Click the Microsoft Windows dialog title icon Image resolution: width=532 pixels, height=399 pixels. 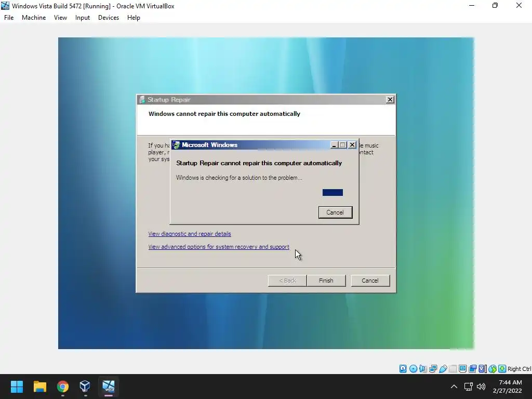176,145
